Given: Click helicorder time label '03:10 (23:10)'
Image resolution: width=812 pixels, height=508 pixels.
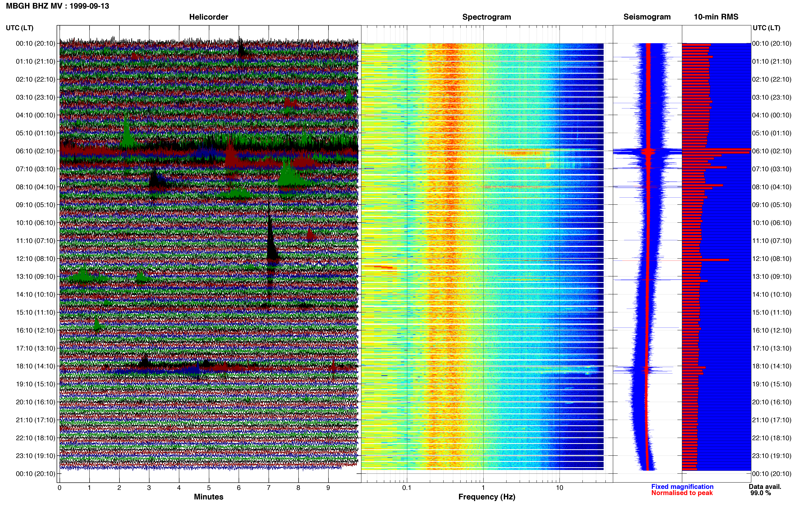Looking at the screenshot, I should (36, 97).
